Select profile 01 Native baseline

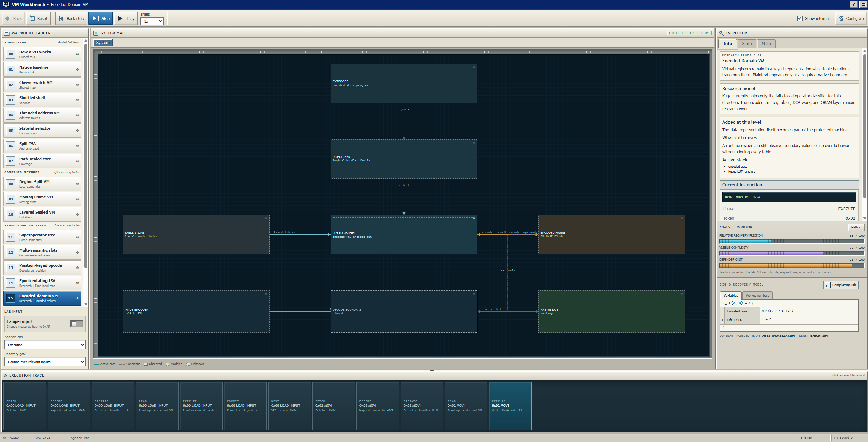click(42, 69)
